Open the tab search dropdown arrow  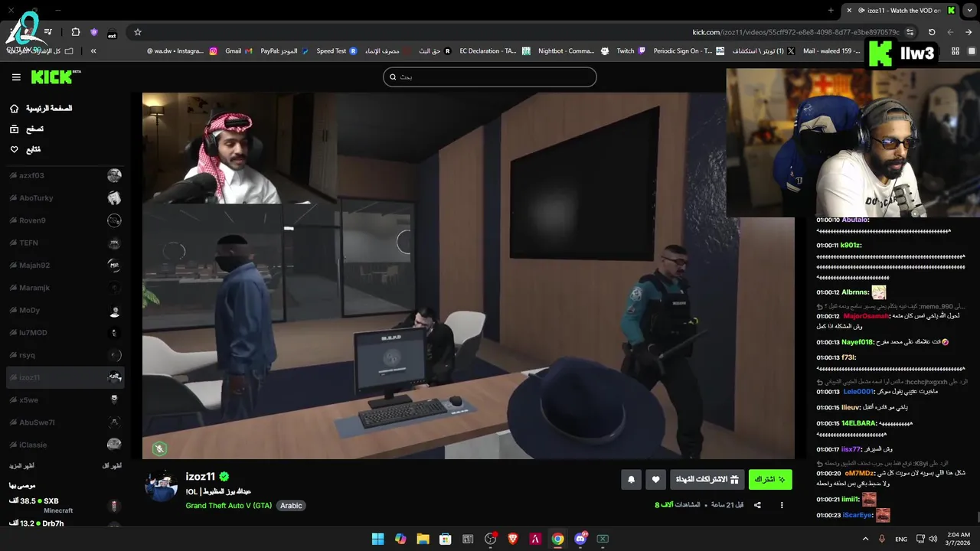[x=969, y=11]
